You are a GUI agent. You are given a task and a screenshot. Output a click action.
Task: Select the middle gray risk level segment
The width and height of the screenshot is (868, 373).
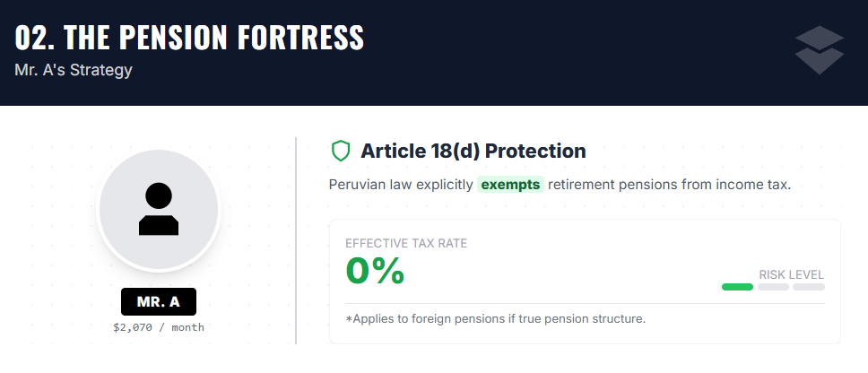[x=773, y=287]
